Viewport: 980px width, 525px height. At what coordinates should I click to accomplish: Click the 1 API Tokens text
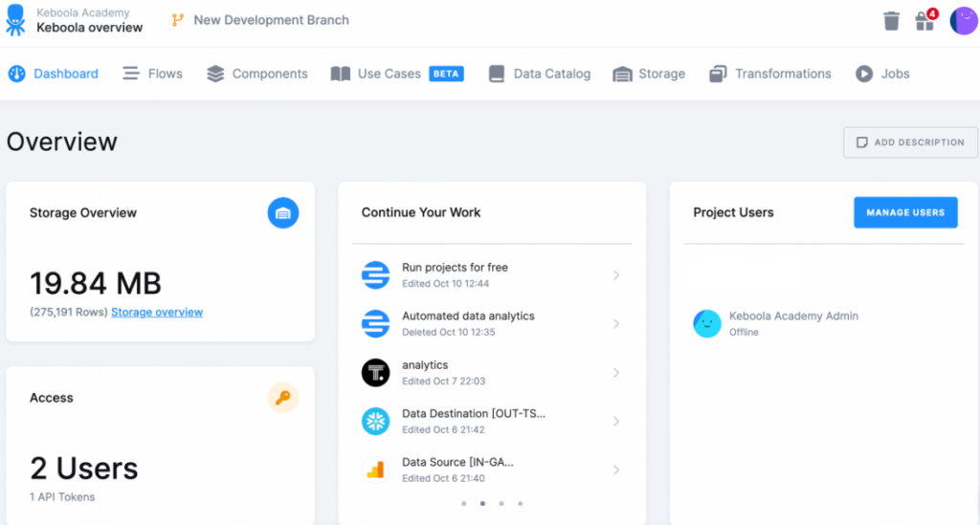[62, 497]
